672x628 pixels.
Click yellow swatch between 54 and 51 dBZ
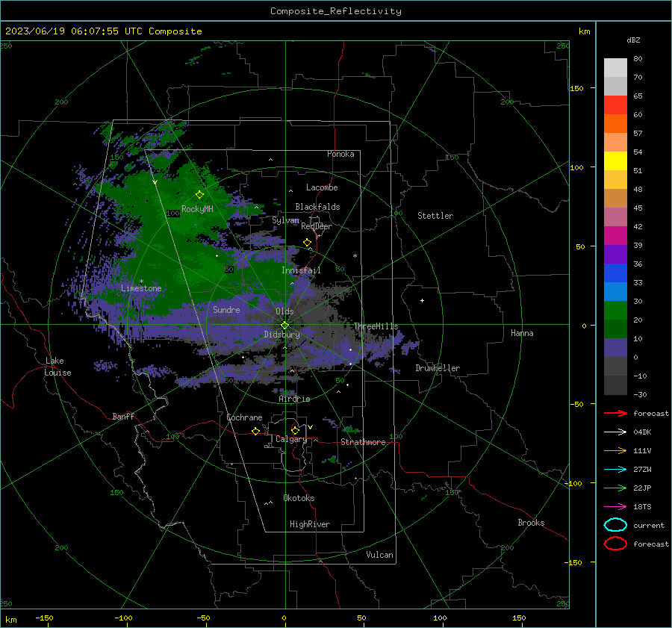615,161
